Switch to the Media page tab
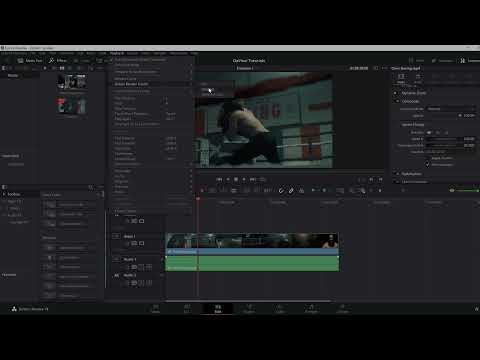 tap(155, 309)
